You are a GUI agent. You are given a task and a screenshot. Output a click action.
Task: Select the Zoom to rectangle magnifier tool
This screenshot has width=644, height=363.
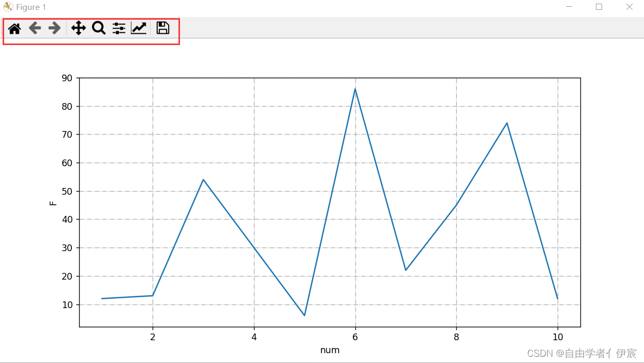pos(98,28)
